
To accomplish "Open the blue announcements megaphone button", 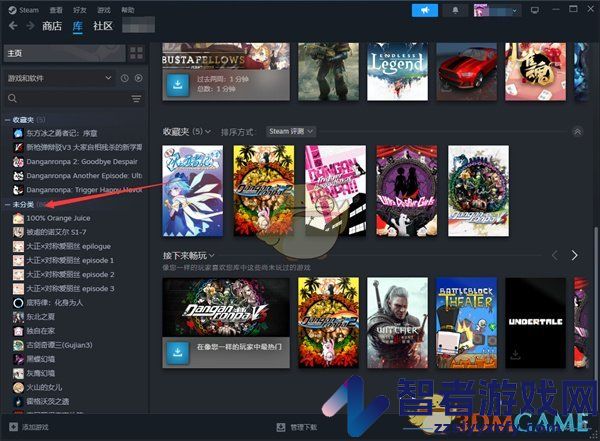I will tap(425, 10).
